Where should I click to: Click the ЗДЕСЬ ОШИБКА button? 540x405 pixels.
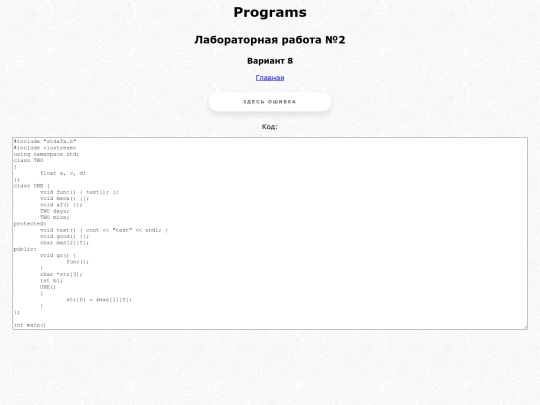coord(270,102)
